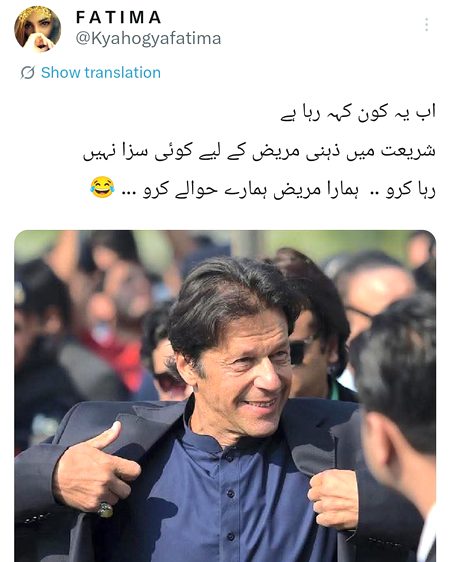The height and width of the screenshot is (562, 450).
Task: Click the Show translation link
Action: pos(101,72)
